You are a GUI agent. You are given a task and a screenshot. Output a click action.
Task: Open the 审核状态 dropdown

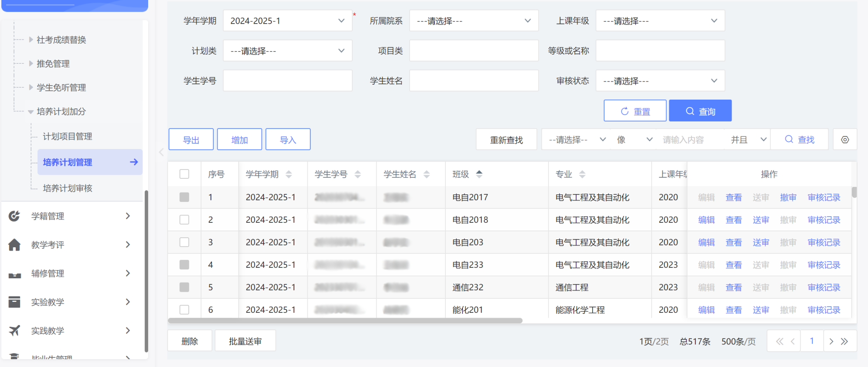(x=660, y=81)
